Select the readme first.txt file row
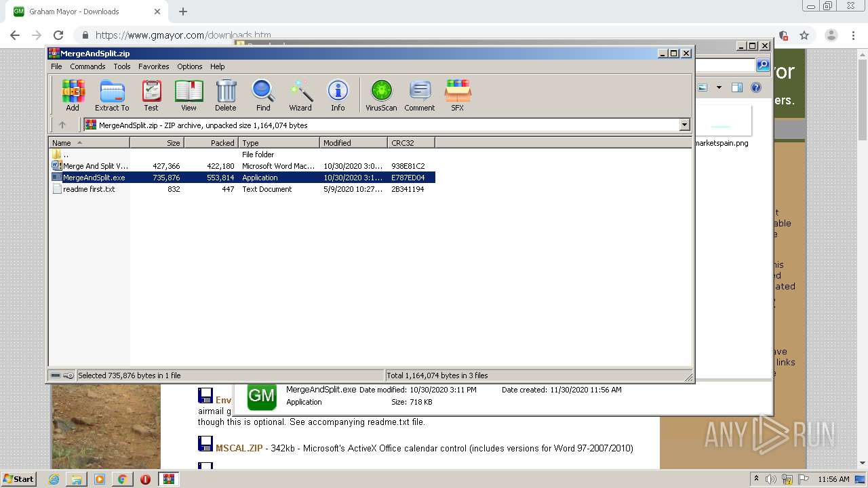This screenshot has height=488, width=868. pos(242,189)
